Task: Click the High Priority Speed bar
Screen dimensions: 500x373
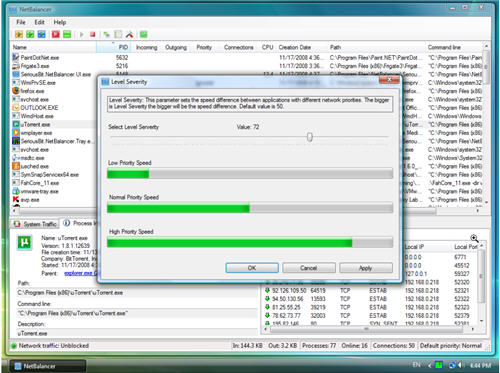Action: click(250, 242)
